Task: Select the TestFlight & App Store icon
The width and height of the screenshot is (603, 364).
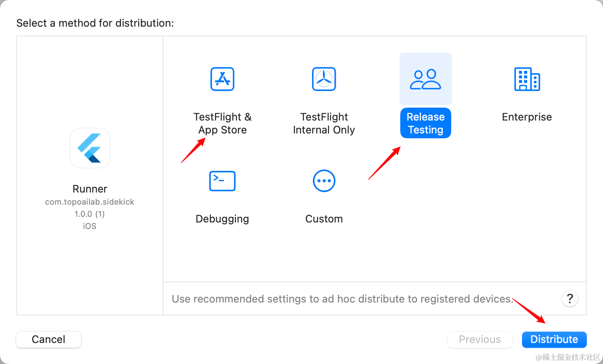Action: click(222, 79)
